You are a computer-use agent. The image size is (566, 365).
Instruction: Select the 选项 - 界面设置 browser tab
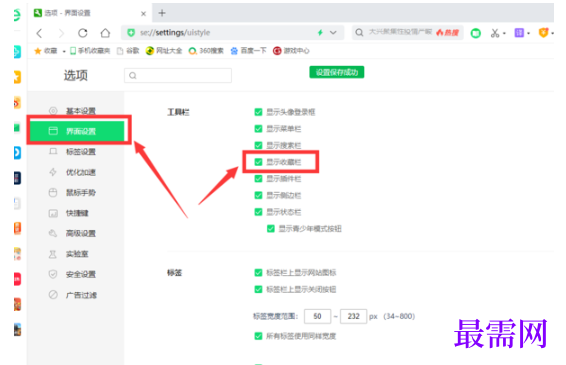(x=89, y=13)
